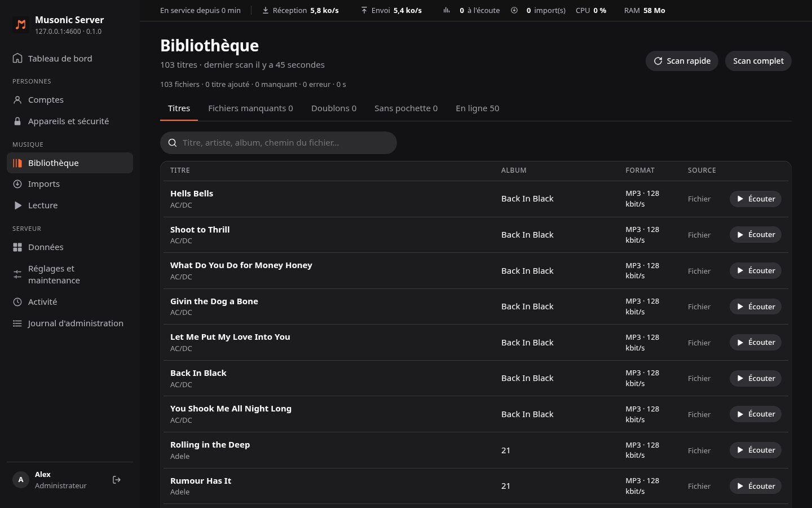This screenshot has height=508, width=812.
Task: Click Écouter for Rolling in the Deep
Action: pos(756,450)
